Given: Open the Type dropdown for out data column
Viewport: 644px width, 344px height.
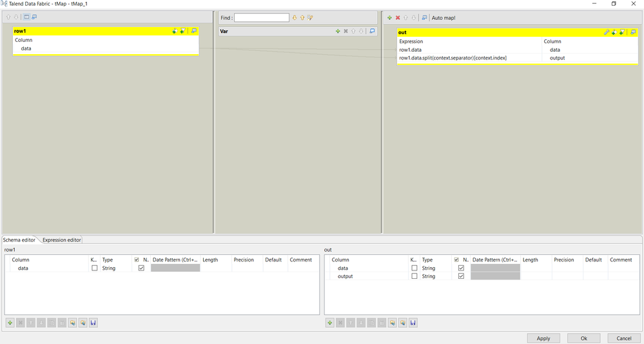Looking at the screenshot, I should coord(436,268).
